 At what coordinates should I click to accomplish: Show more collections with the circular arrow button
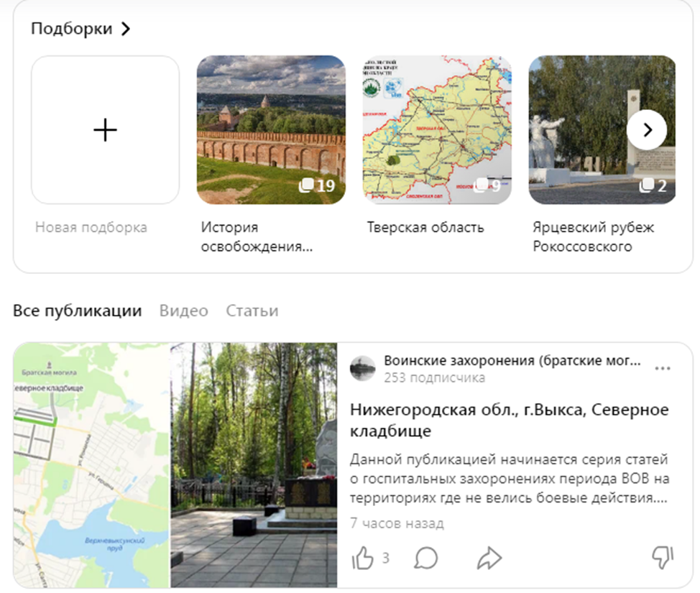(x=646, y=130)
